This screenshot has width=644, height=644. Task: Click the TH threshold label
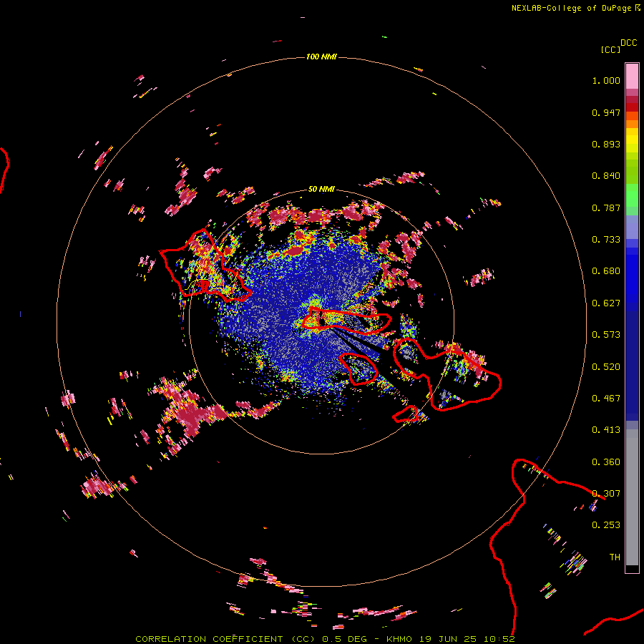coord(615,557)
